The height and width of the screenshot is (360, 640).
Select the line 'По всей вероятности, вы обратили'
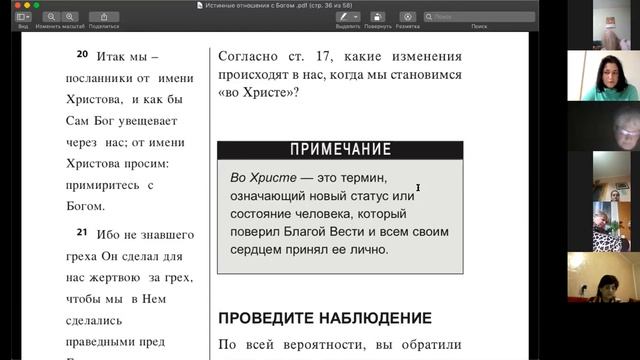tap(340, 345)
